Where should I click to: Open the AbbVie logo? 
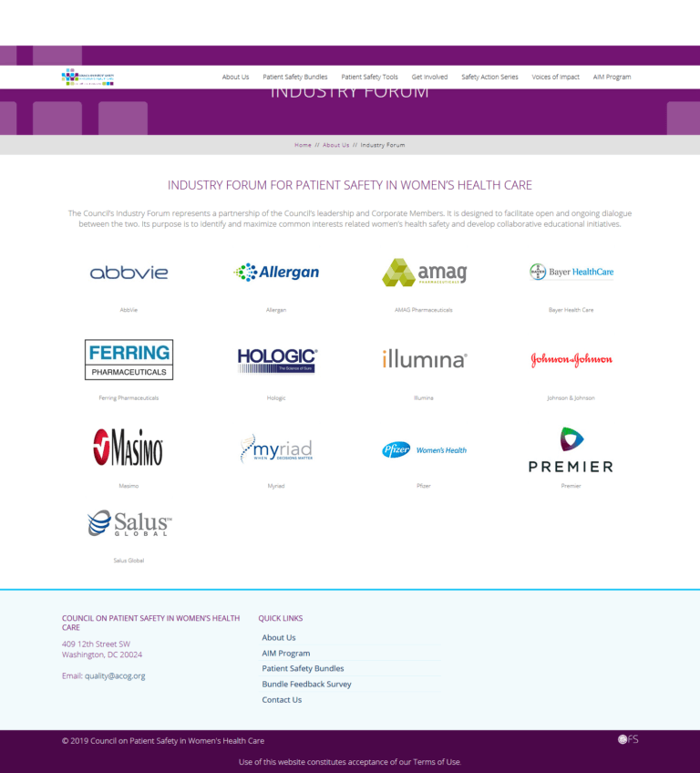(x=129, y=273)
